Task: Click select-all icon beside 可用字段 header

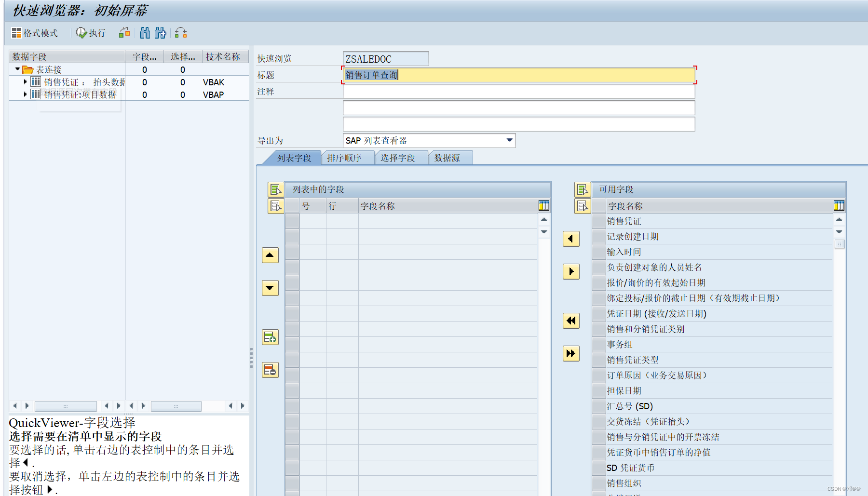Action: tap(583, 189)
